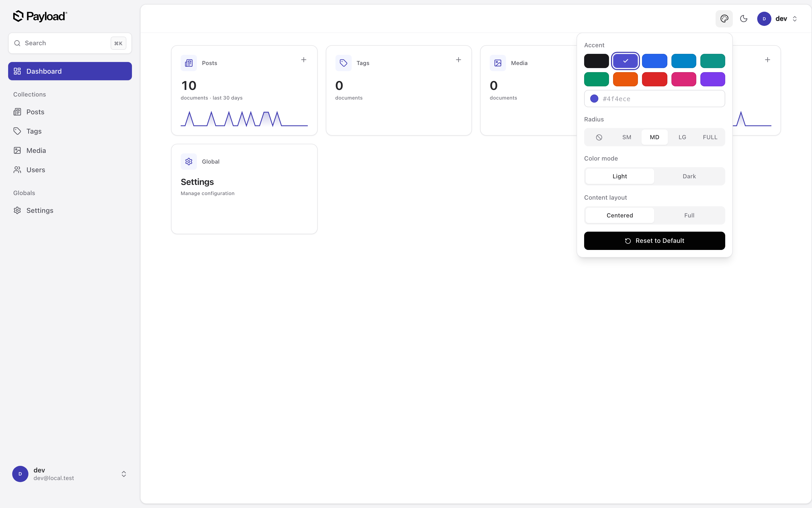Select SM radius option

click(x=627, y=137)
